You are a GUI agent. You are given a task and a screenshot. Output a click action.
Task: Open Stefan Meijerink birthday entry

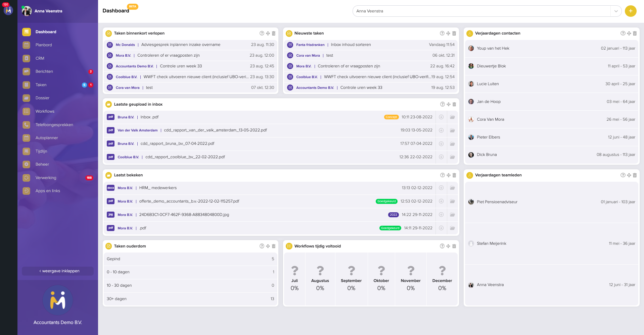pos(552,243)
